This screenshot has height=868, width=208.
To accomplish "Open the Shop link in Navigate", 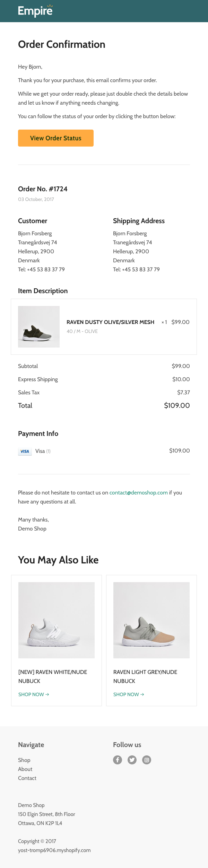I will pyautogui.click(x=24, y=760).
